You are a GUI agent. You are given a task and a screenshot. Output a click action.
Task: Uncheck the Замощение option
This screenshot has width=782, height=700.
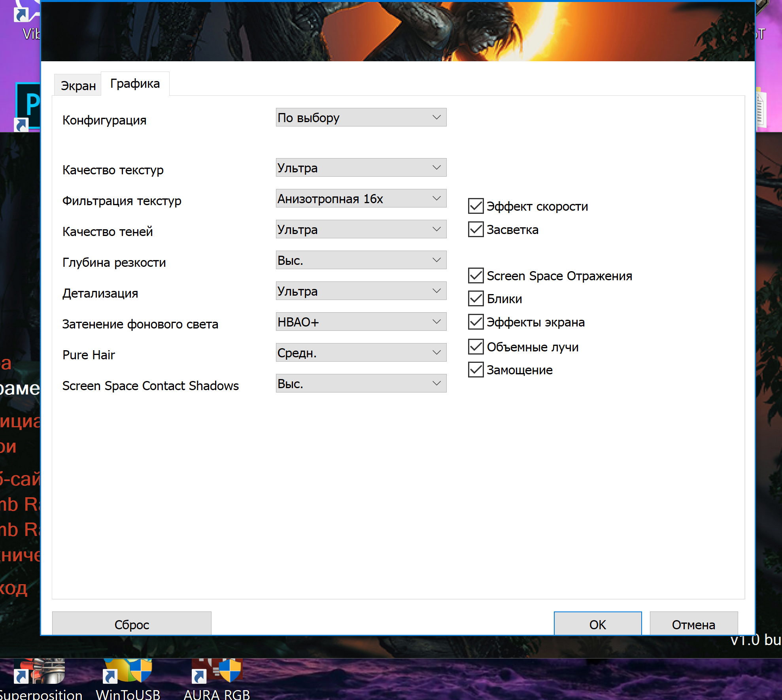(x=476, y=370)
